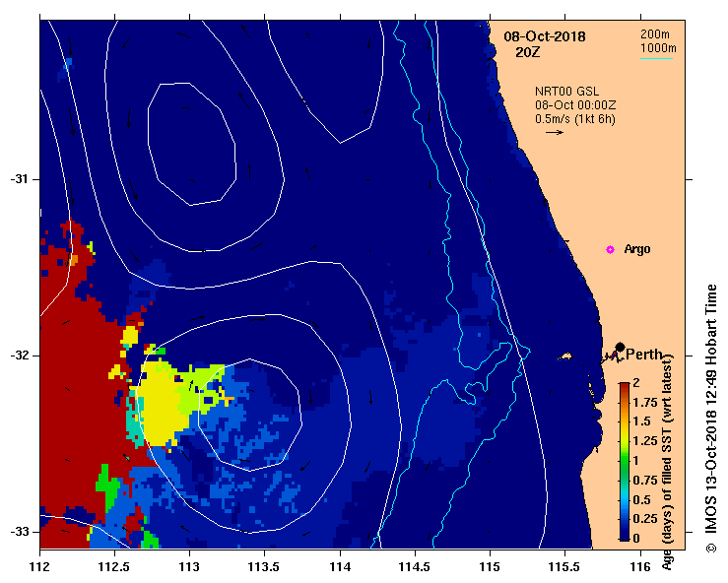Click the IMOS copyright timestamp text
728x583 pixels.
[x=711, y=419]
